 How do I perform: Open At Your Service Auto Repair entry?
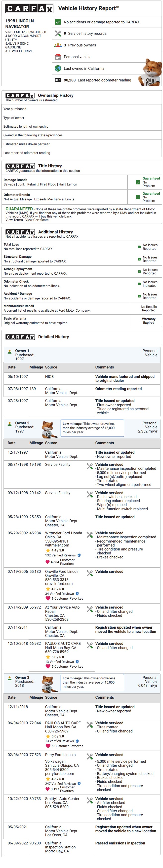(62, 609)
